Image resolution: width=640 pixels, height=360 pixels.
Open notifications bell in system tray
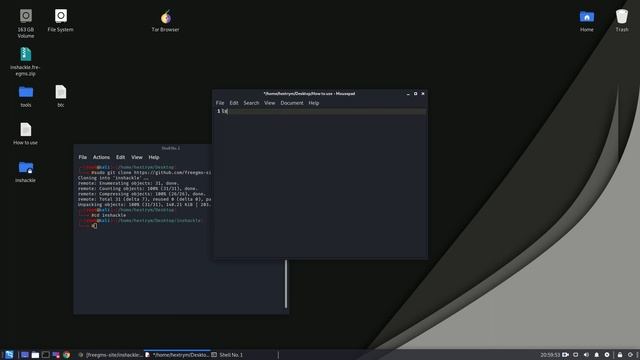click(596, 355)
